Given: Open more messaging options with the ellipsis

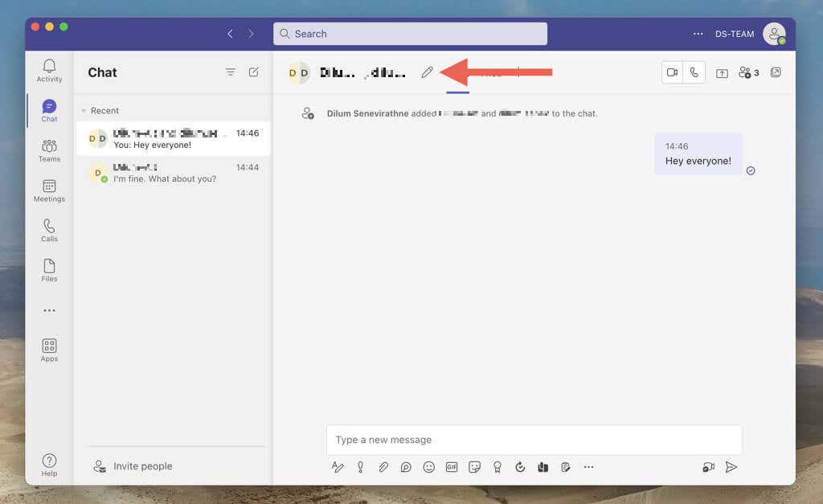Looking at the screenshot, I should point(588,467).
